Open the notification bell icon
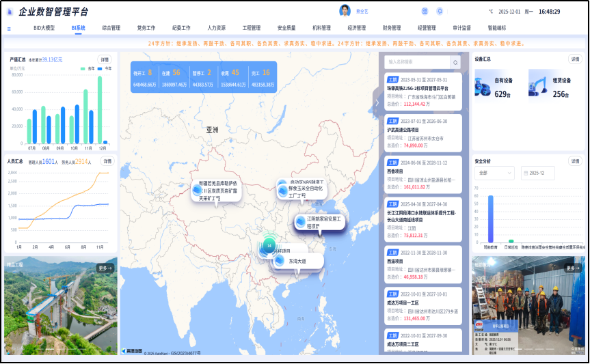The width and height of the screenshot is (590, 364). coord(440,12)
